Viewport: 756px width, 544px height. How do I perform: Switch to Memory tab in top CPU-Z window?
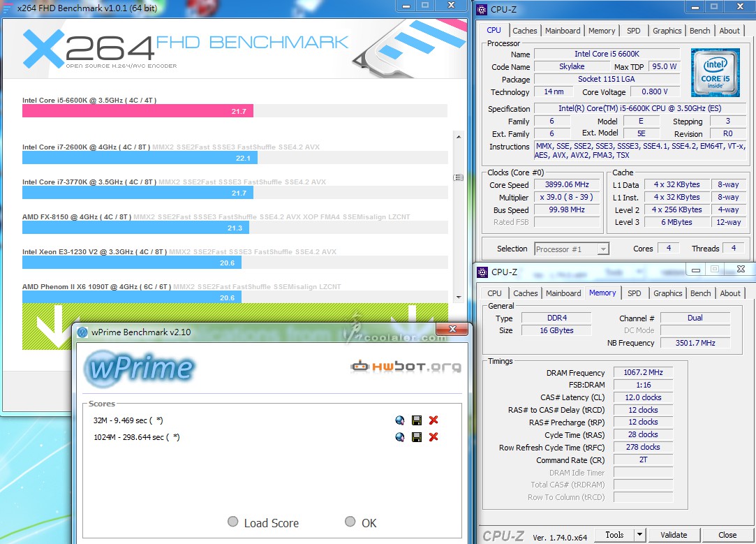(602, 31)
